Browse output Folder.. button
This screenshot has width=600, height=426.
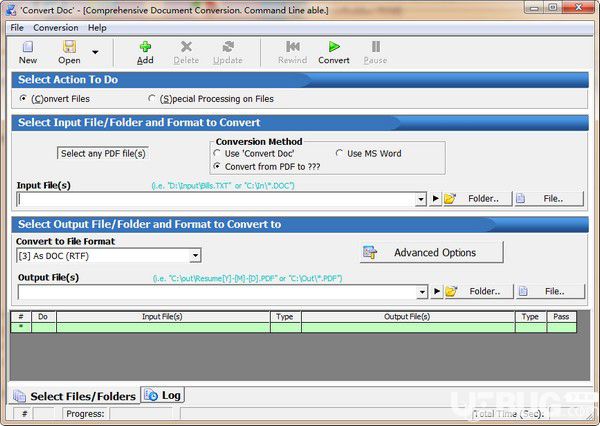478,291
